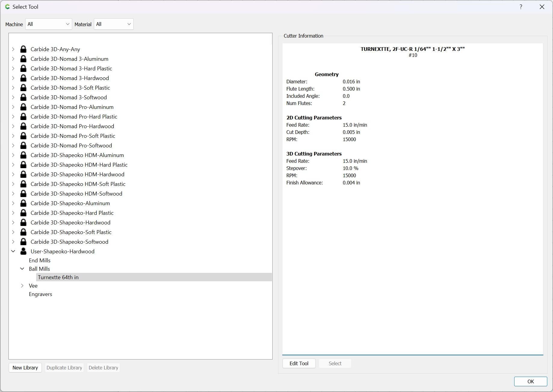Click the cutter title TURNEXTTE, 2F-UC-R text

[413, 49]
